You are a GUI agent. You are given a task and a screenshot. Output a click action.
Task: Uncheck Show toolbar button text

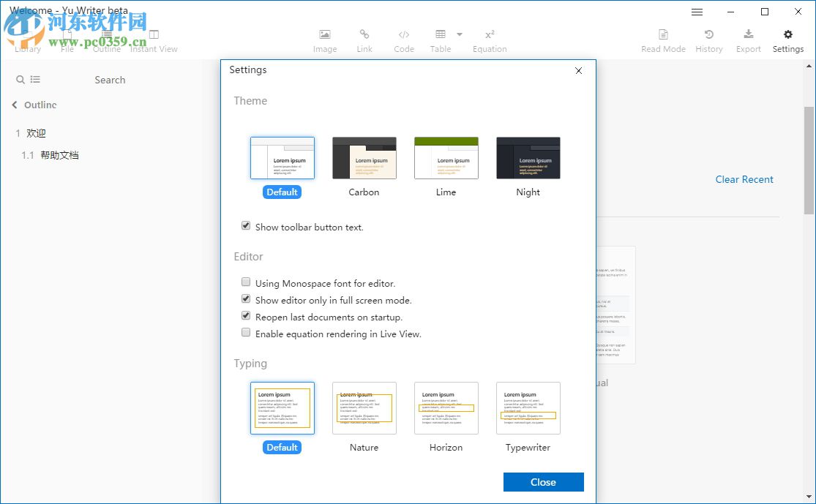click(x=246, y=225)
